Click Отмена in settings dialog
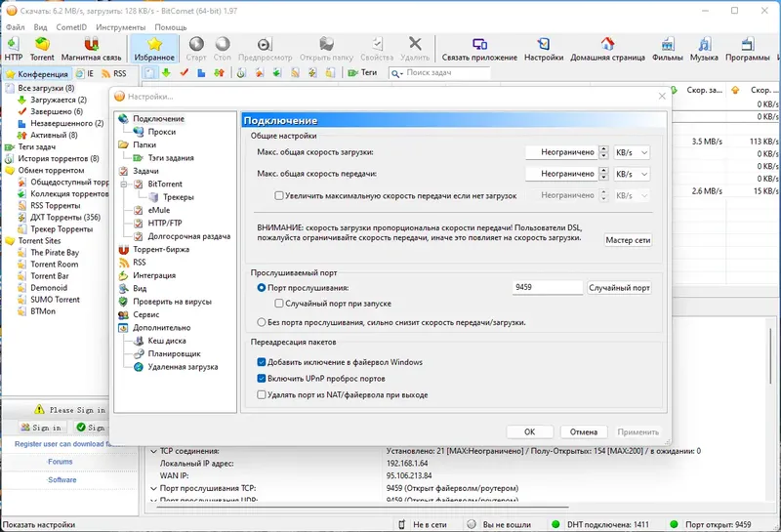Image resolution: width=781 pixels, height=532 pixels. (583, 431)
